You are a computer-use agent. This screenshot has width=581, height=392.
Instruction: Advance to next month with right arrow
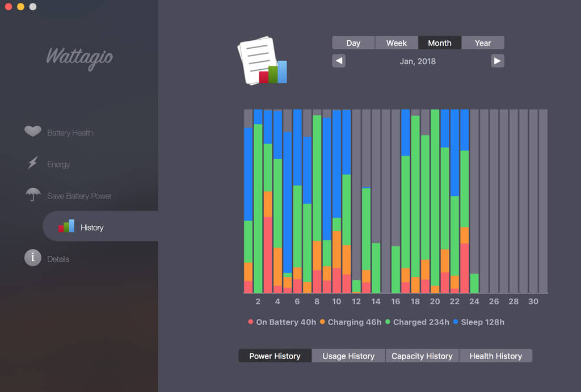click(497, 61)
